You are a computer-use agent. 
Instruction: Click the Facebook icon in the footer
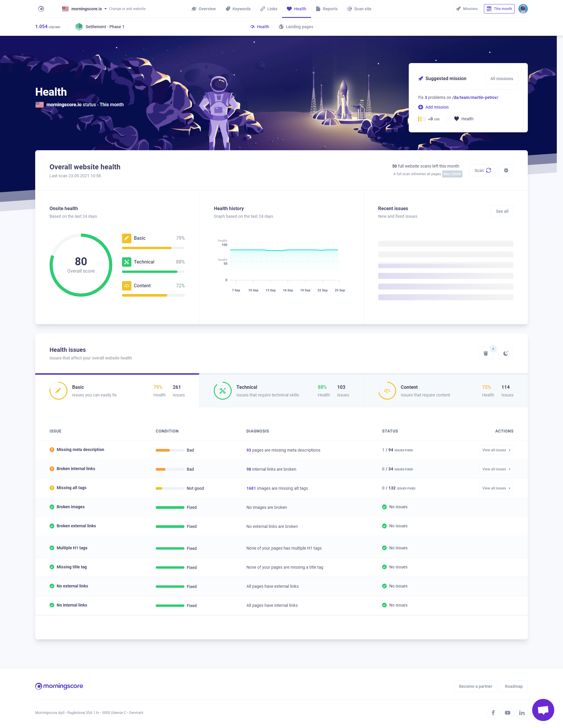coord(493,712)
